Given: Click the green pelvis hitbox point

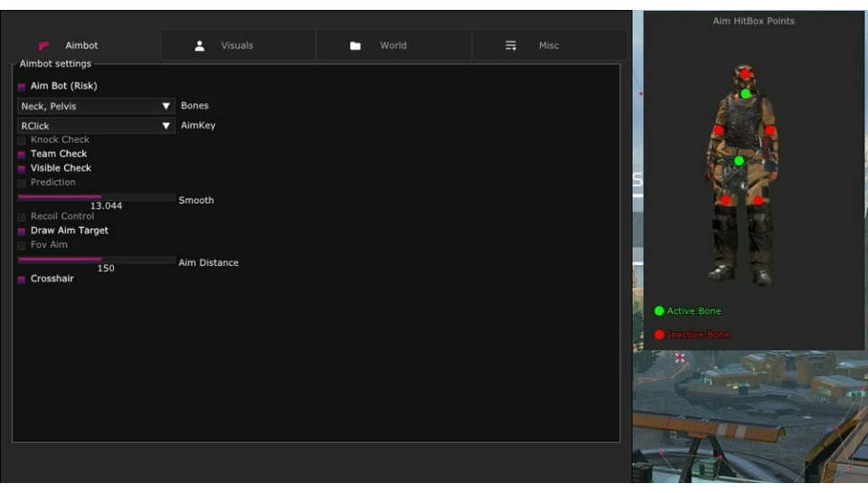Looking at the screenshot, I should point(739,161).
